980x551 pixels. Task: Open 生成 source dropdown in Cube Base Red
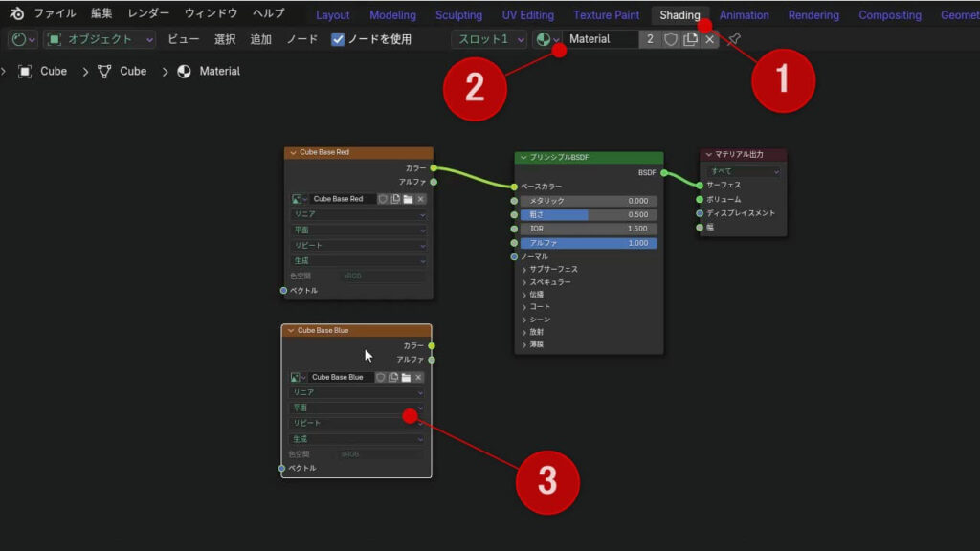tap(359, 260)
